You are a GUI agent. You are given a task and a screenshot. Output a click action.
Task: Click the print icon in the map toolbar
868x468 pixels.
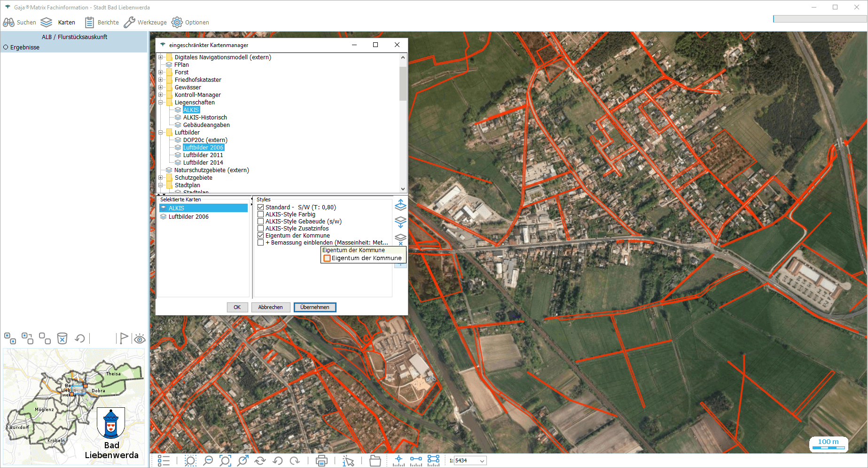click(321, 460)
